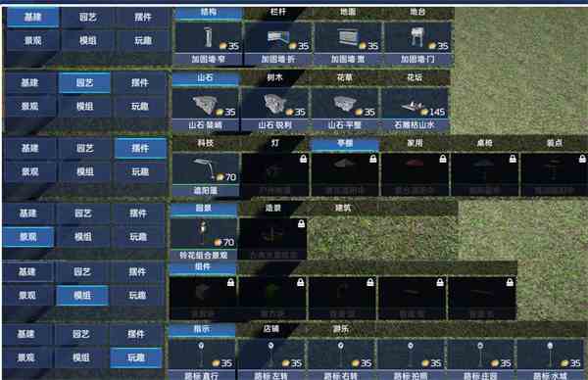The height and width of the screenshot is (380, 588).
Task: Select the first locked 组件 module thumbnail
Action: pos(203,298)
